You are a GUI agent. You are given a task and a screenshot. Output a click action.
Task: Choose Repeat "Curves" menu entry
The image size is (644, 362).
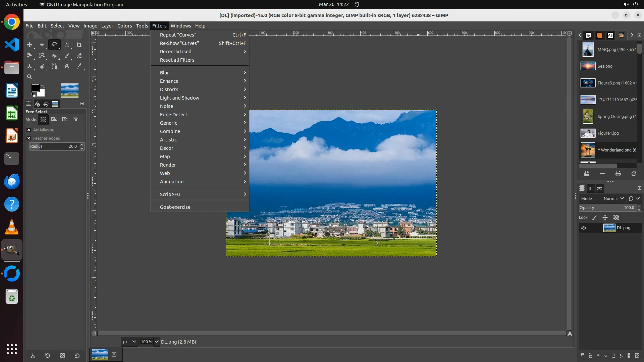tap(178, 35)
